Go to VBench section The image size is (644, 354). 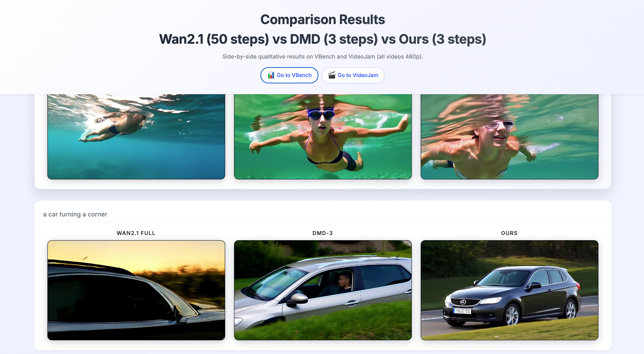point(289,75)
